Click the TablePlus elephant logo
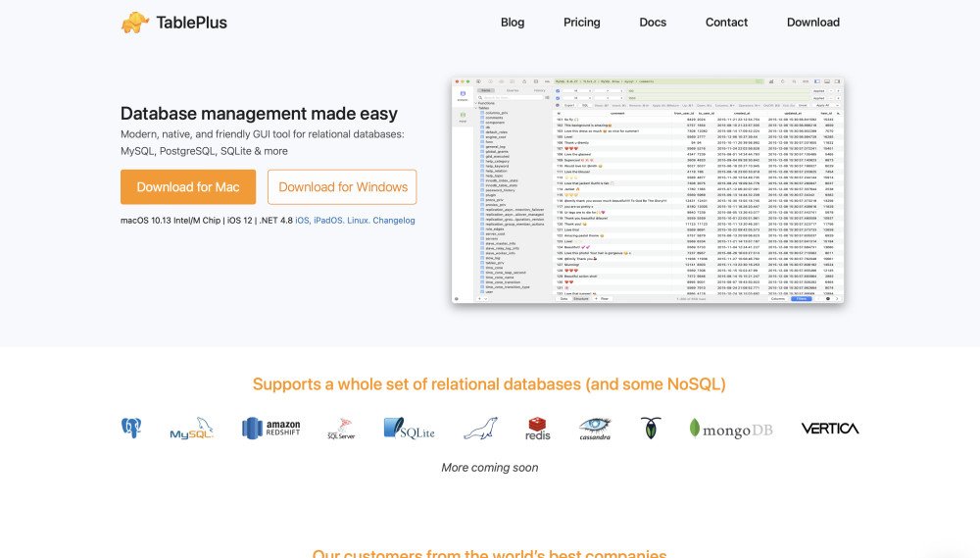Image resolution: width=980 pixels, height=558 pixels. pos(135,23)
